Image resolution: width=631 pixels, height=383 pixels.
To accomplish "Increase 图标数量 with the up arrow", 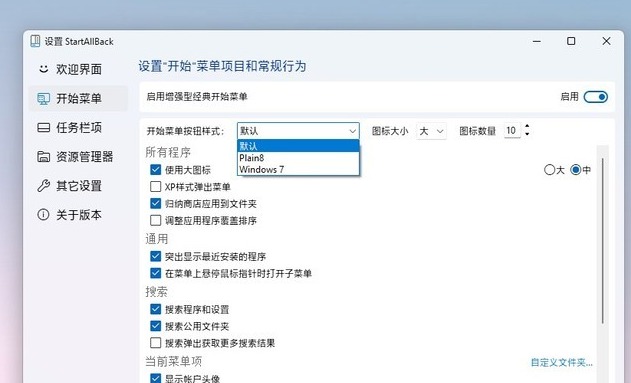I will click(x=527, y=127).
